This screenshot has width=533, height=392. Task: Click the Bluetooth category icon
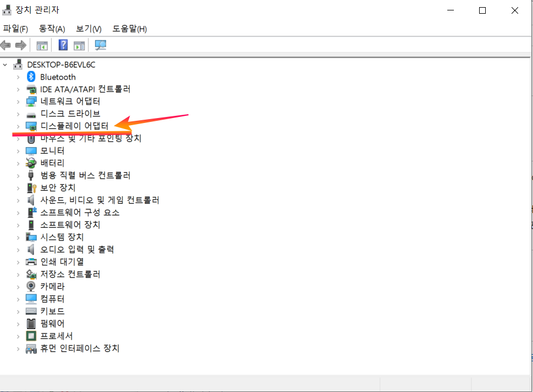[31, 77]
